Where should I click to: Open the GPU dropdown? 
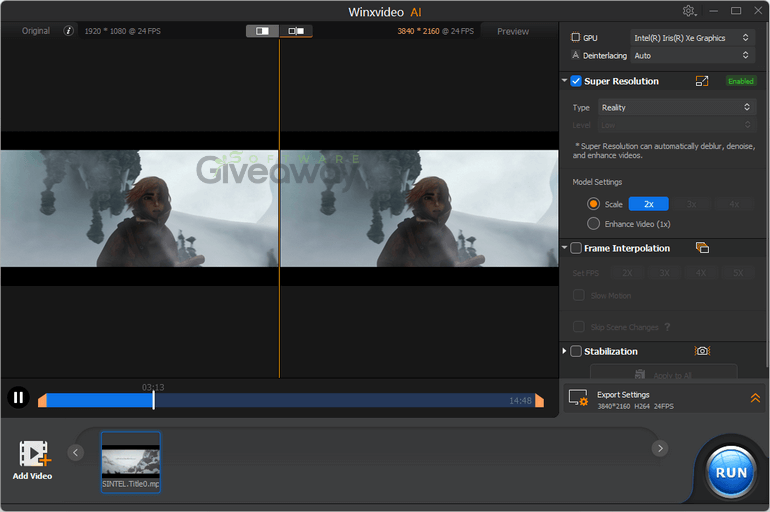pyautogui.click(x=691, y=38)
